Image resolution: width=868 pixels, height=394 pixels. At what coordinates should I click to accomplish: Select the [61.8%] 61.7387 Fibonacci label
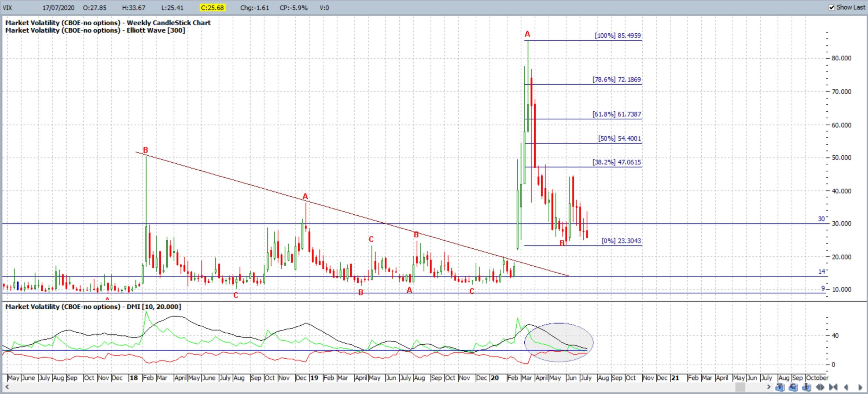click(x=617, y=114)
